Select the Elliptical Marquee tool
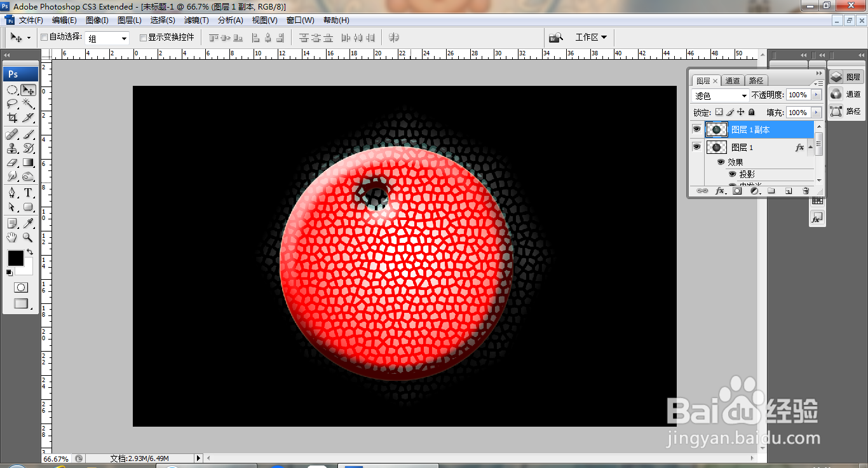Screen dimensions: 868x468 pyautogui.click(x=12, y=90)
